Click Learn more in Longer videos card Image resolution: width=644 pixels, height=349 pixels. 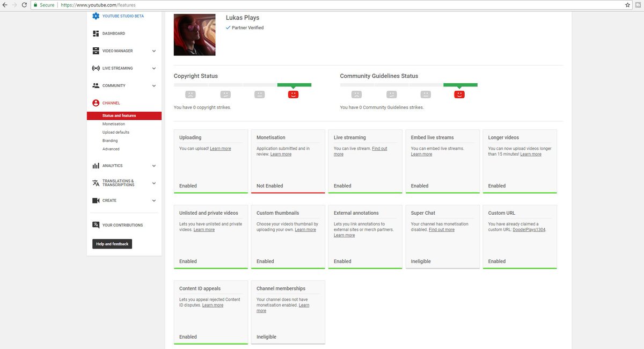point(531,154)
